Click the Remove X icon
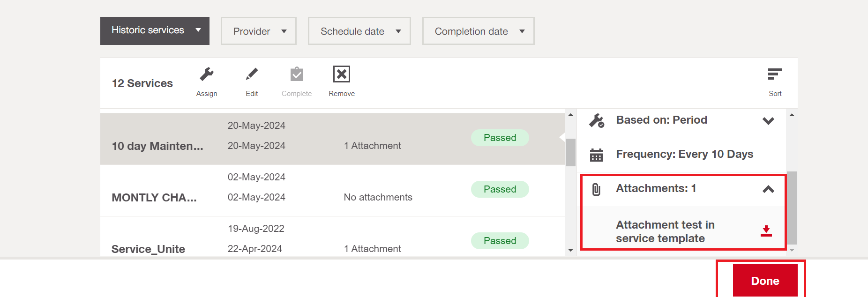Screen dimensions: 868x297 tap(342, 74)
